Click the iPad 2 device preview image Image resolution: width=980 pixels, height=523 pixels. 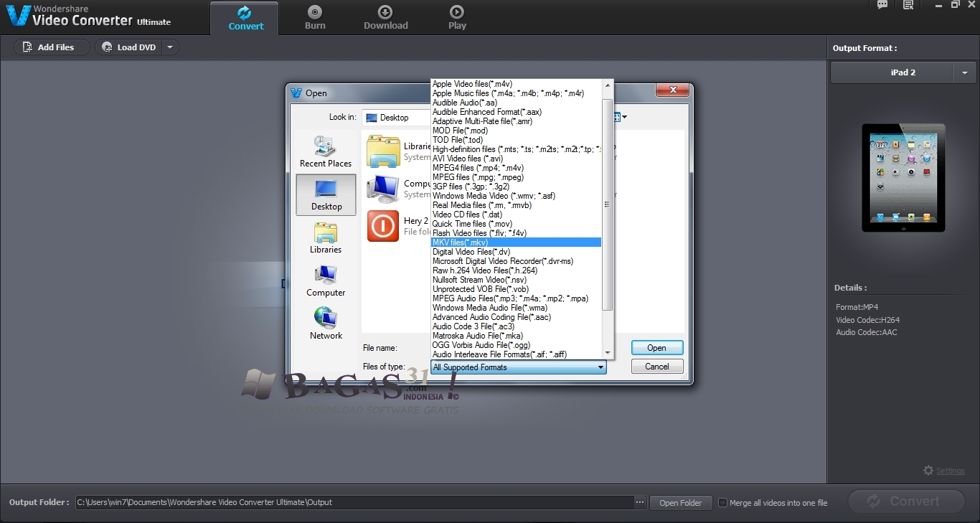point(903,177)
